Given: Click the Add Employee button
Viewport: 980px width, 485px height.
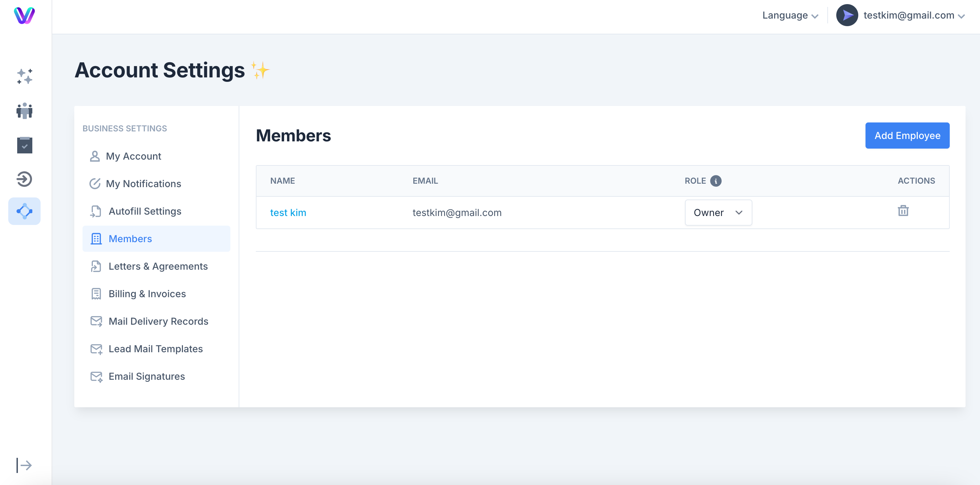Looking at the screenshot, I should click(907, 136).
